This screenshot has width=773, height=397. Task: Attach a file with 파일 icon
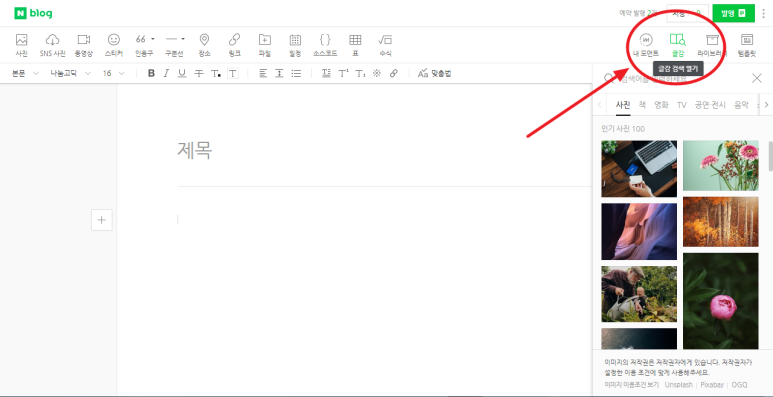(x=265, y=45)
